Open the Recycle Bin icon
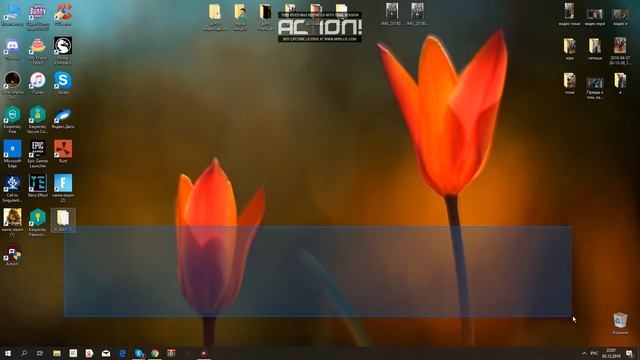This screenshot has width=640, height=360. pos(620,323)
